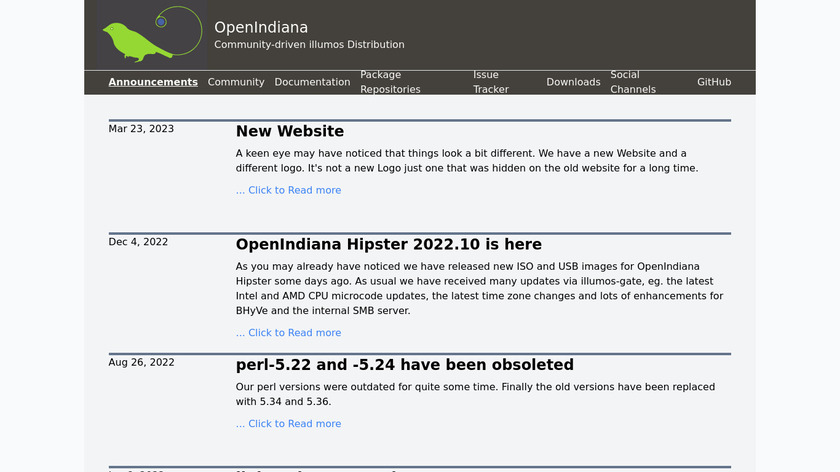Open the Announcements nav item

153,82
